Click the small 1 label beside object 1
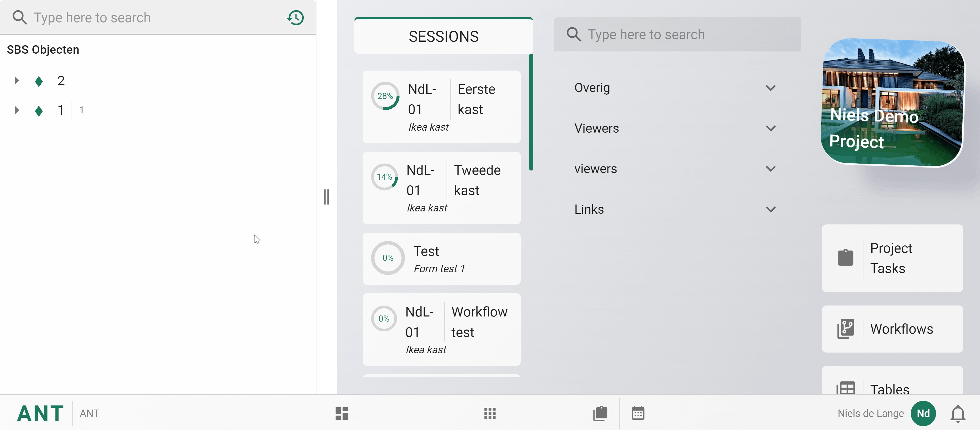 pyautogui.click(x=81, y=110)
